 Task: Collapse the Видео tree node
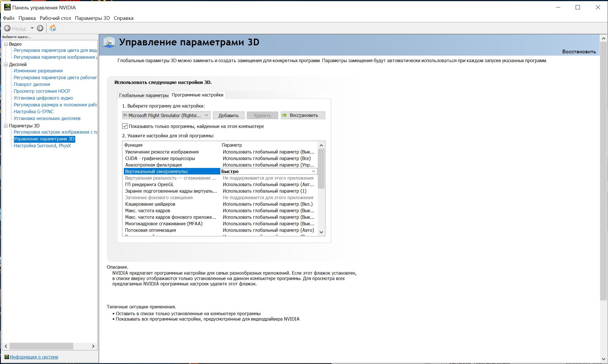[x=5, y=44]
